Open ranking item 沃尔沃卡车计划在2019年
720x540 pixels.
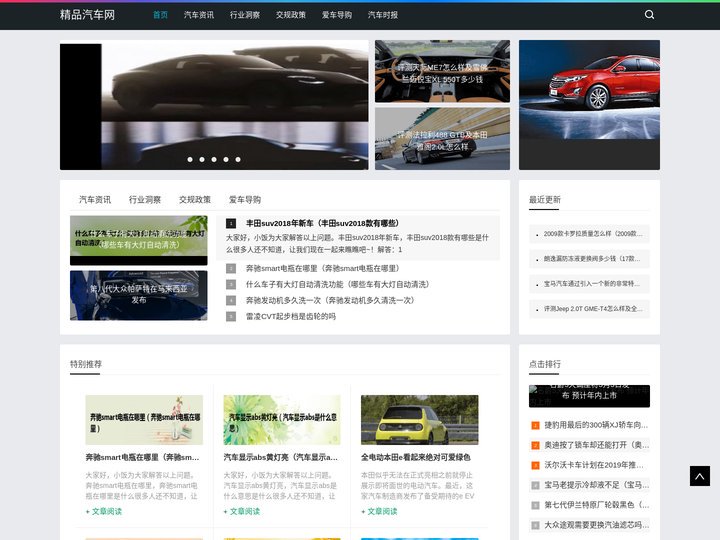[x=594, y=465]
